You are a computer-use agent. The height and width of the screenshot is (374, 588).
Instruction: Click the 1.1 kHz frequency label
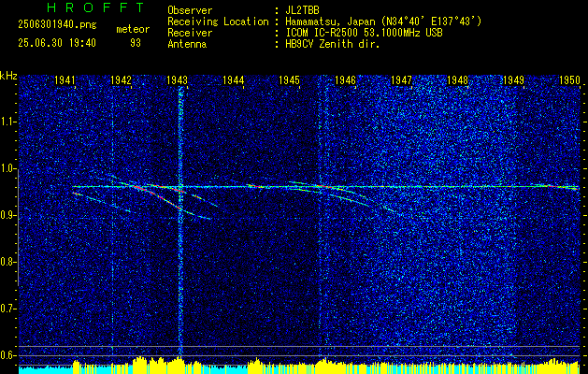[7, 122]
